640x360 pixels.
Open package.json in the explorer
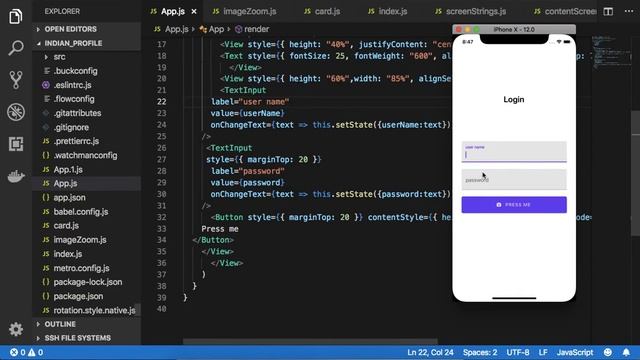(78, 296)
